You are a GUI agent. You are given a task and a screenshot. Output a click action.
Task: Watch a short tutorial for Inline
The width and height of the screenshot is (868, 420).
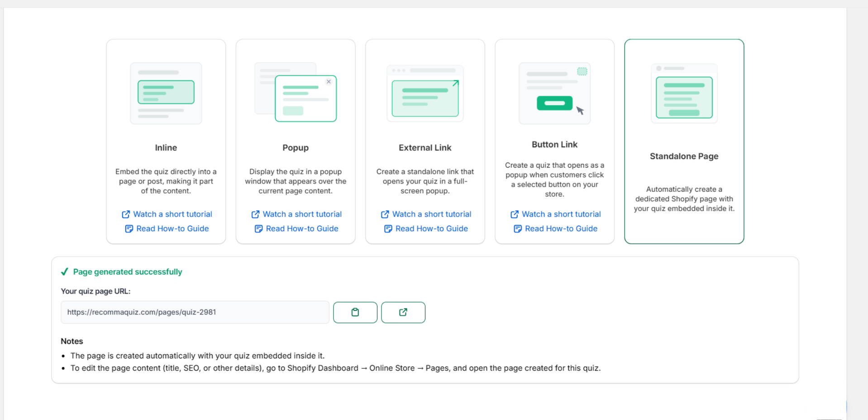point(167,214)
